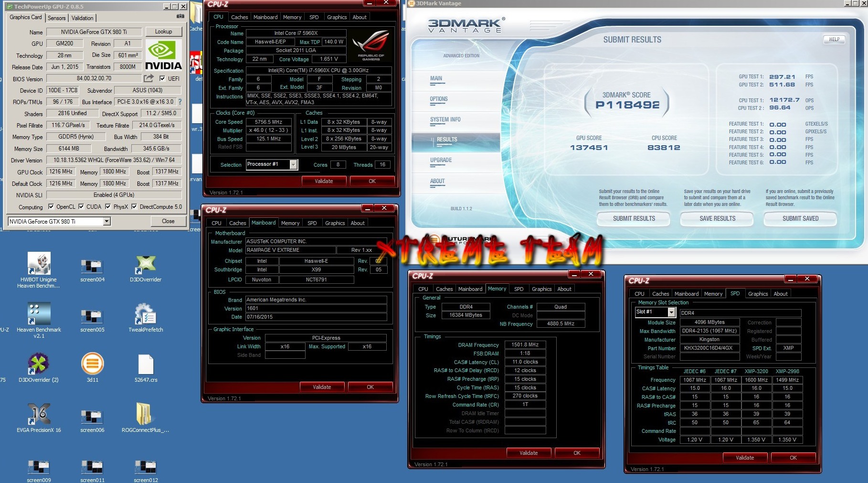Image resolution: width=868 pixels, height=483 pixels.
Task: Open SPD tab in CPU-Z Memory window
Action: (519, 289)
